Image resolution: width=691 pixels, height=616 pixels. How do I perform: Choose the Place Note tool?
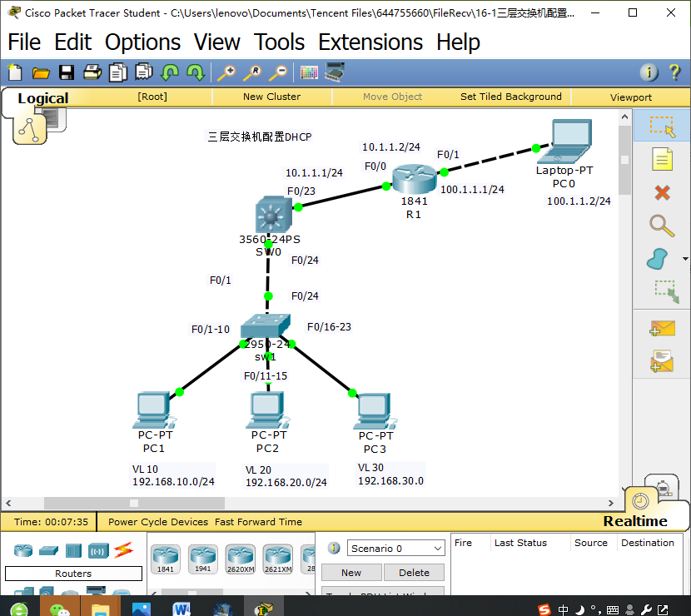[662, 160]
